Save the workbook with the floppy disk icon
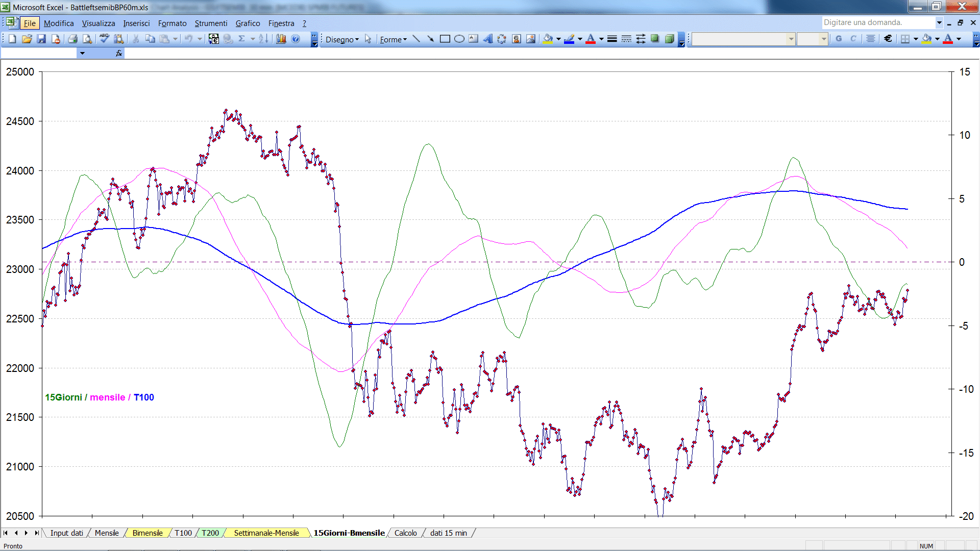This screenshot has width=980, height=551. click(x=41, y=39)
